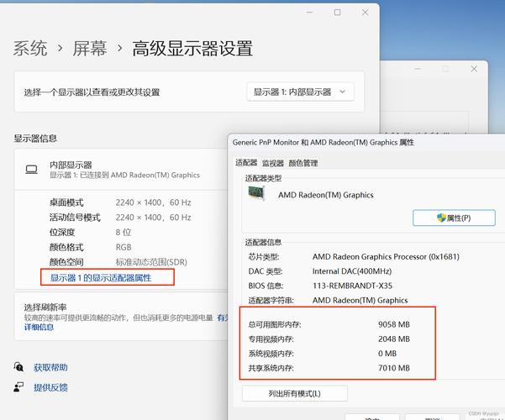The image size is (505, 420).
Task: Select the '2240 × 1400, 60 Hz' desktop mode value
Action: 153,202
